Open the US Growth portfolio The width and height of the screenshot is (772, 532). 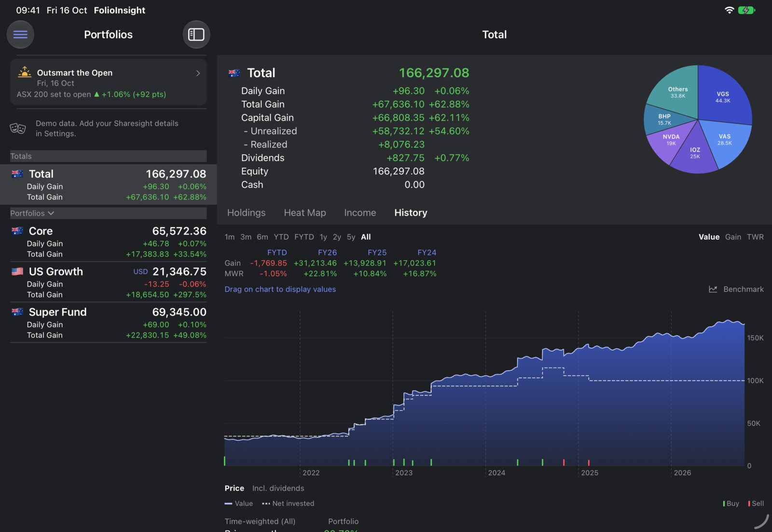pos(109,282)
